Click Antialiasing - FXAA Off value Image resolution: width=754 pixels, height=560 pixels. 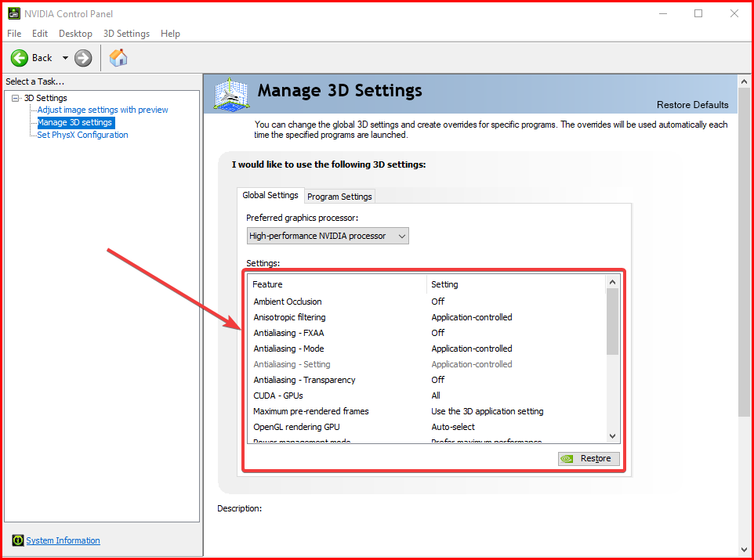tap(437, 333)
